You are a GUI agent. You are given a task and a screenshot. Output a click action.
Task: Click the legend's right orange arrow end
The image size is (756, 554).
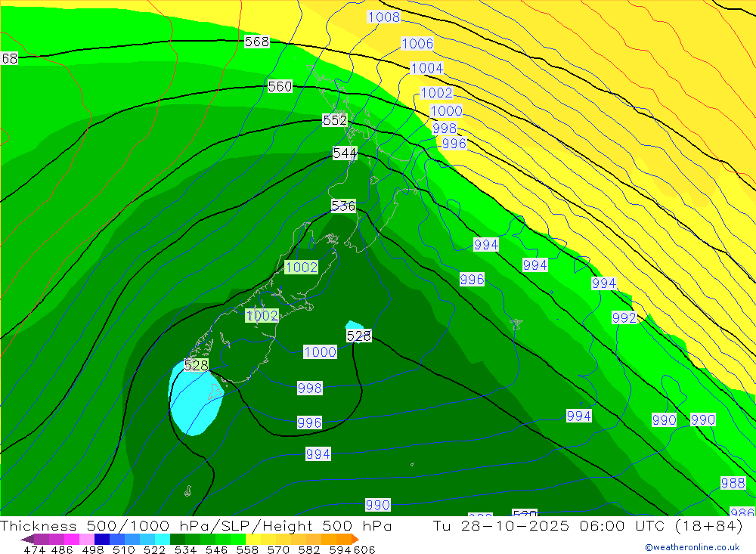355,539
